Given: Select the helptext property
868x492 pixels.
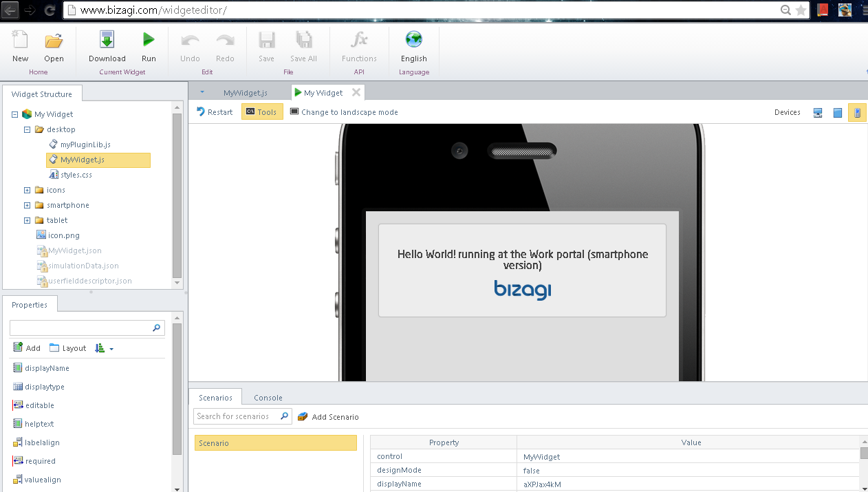Looking at the screenshot, I should pyautogui.click(x=33, y=424).
